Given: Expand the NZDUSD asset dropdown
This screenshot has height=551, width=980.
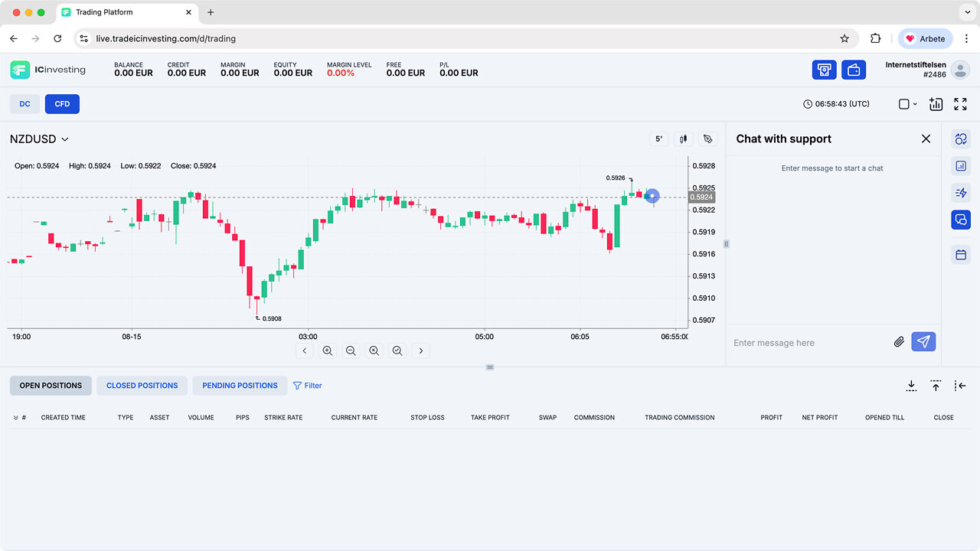Looking at the screenshot, I should tap(40, 139).
